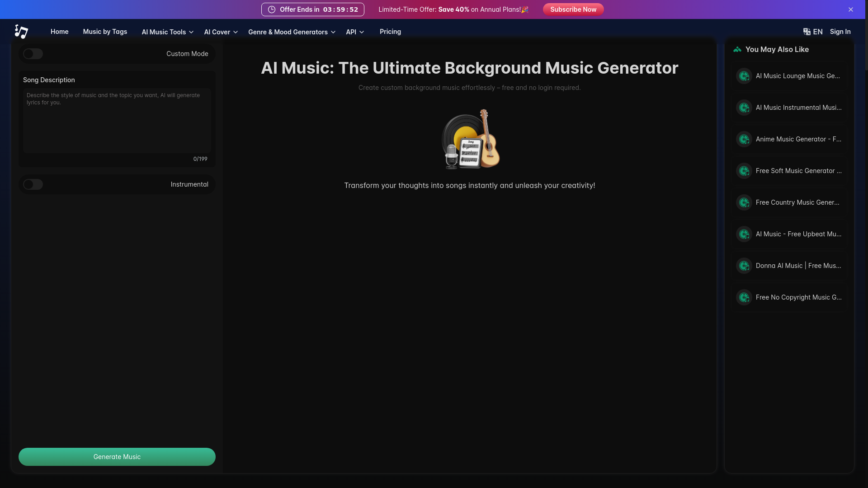868x488 pixels.
Task: Open the AI Cover dropdown menu
Action: 221,32
